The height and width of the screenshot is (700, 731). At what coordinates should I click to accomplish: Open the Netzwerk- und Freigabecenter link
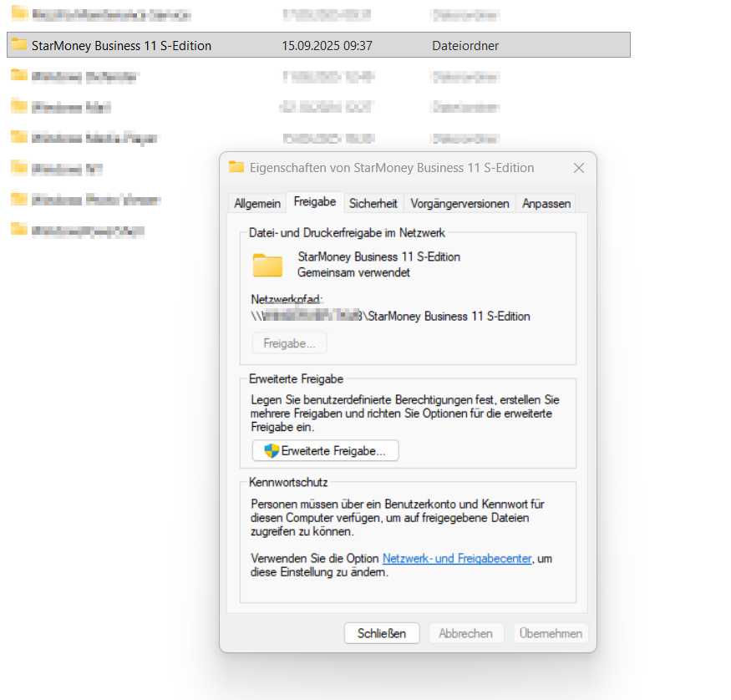(x=457, y=558)
